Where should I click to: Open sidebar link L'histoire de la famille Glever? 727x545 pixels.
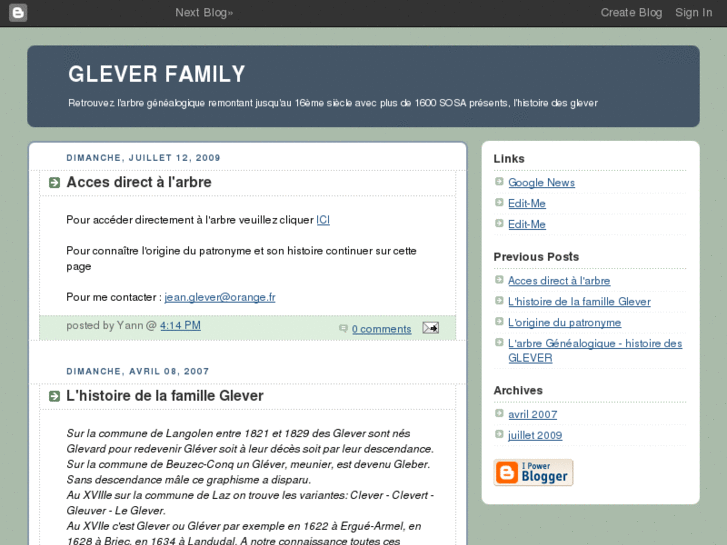(579, 301)
